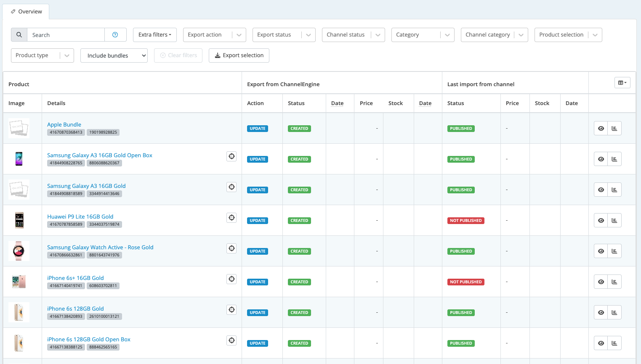Click the NOT PUBLISHED badge for Huawei P9 Lite
641x364 pixels.
coord(466,221)
